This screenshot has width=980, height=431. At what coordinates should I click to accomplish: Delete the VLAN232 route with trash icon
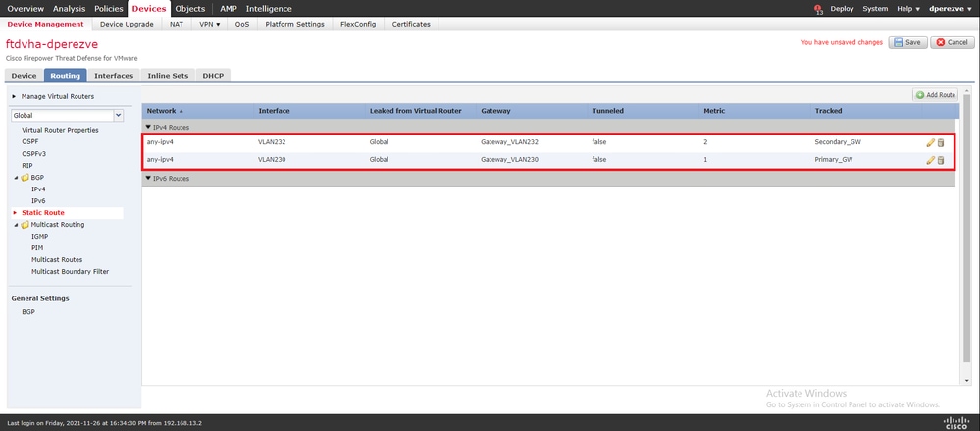coord(941,142)
